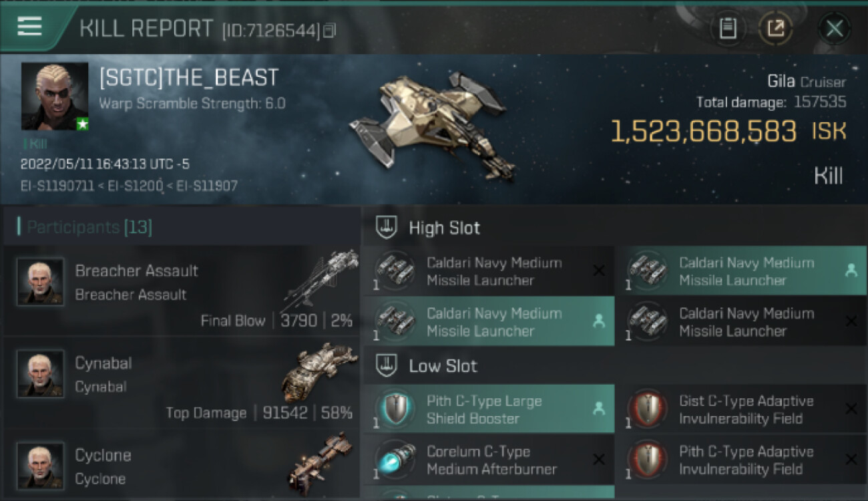Screen dimensions: 868x501
Task: Select the Cynabal participant portrait
Action: coord(40,374)
